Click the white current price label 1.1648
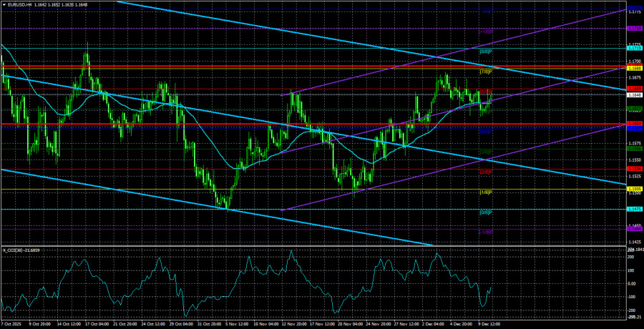Screen dimensions: 644x329 click(x=633, y=95)
